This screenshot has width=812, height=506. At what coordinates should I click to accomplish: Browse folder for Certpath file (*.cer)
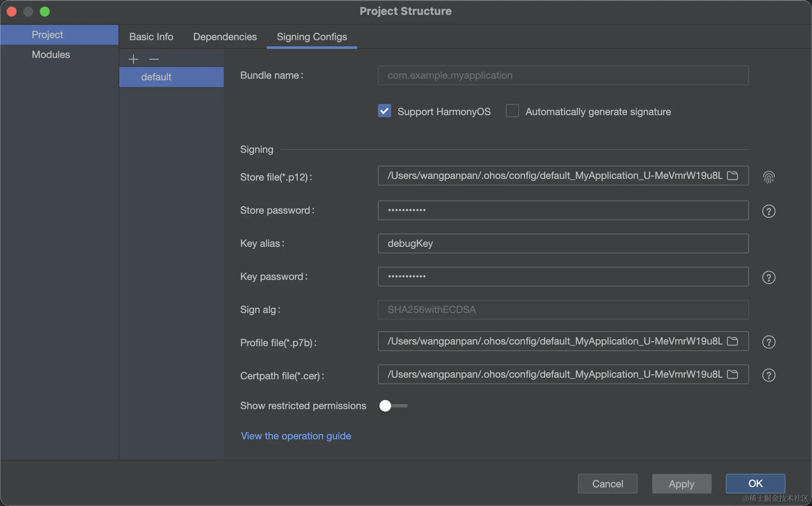tap(732, 374)
